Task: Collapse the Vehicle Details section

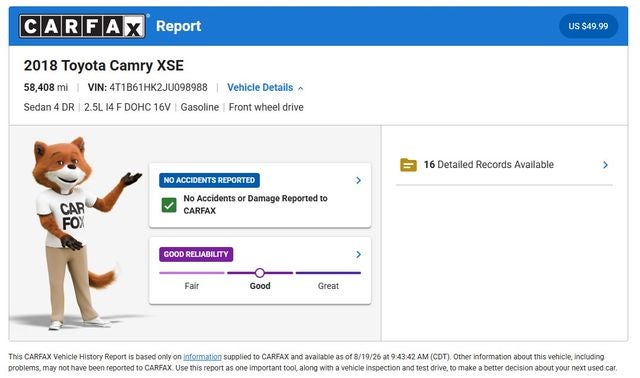Action: pyautogui.click(x=265, y=87)
